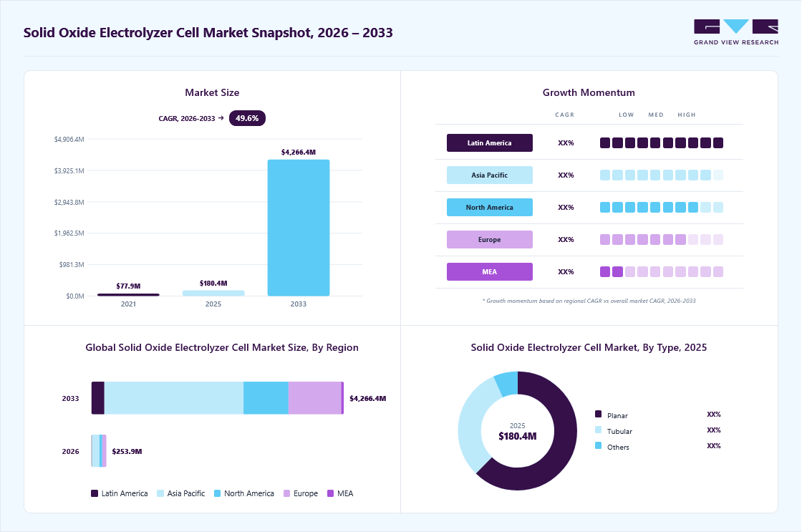The height and width of the screenshot is (532, 802).
Task: Click the XX% value for MEA
Action: click(566, 271)
